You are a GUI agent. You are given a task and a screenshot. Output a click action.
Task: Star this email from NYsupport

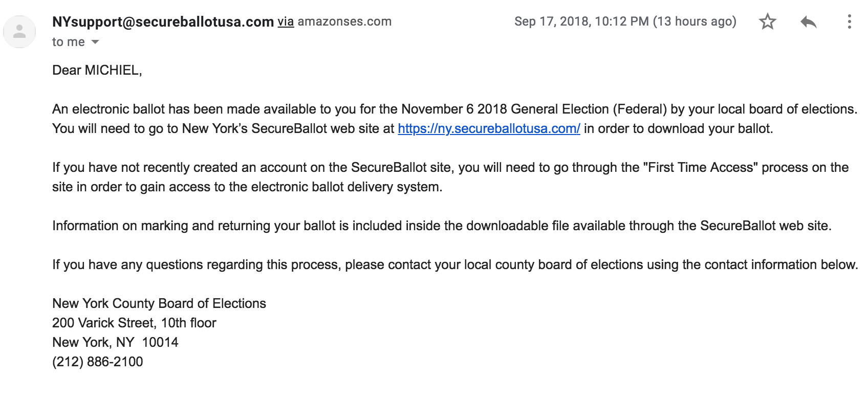click(x=767, y=21)
